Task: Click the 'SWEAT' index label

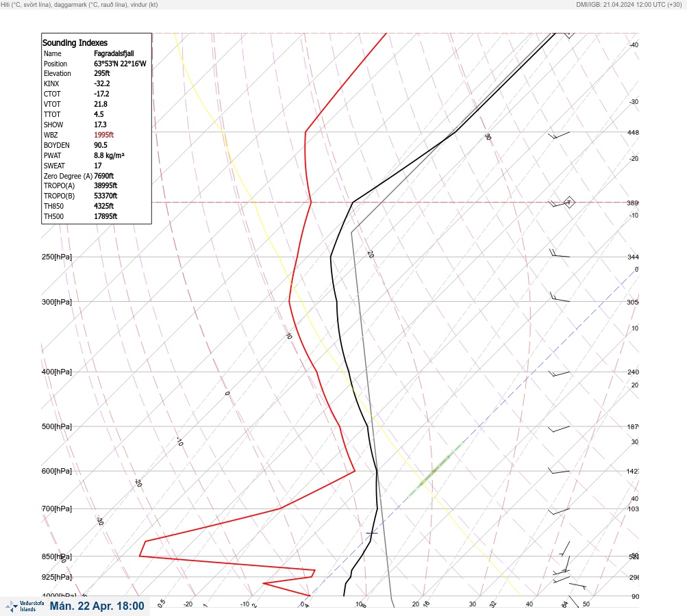Action: (x=54, y=166)
